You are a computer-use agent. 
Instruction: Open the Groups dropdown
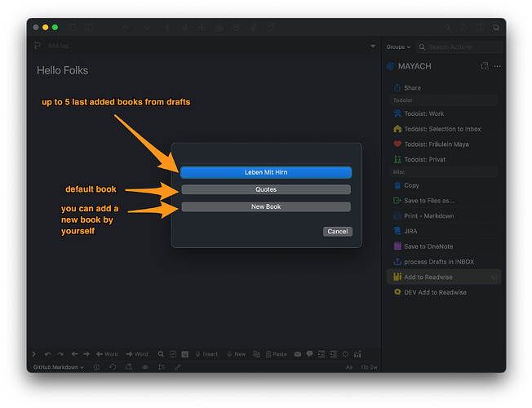click(x=398, y=47)
